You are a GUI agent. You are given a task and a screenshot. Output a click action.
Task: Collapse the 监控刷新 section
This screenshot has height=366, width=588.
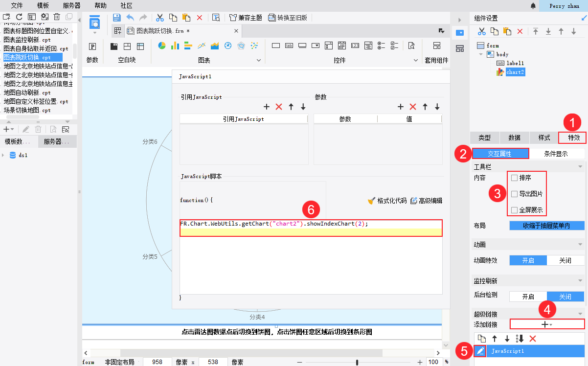580,281
